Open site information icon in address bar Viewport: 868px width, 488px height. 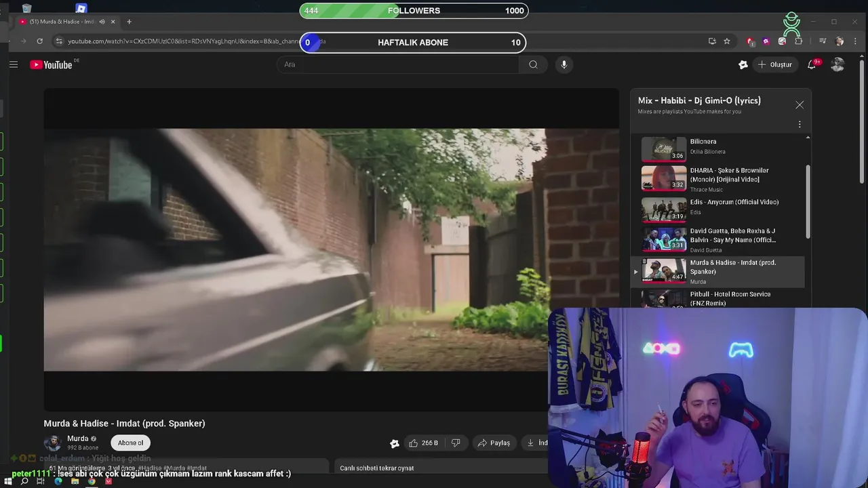[59, 41]
